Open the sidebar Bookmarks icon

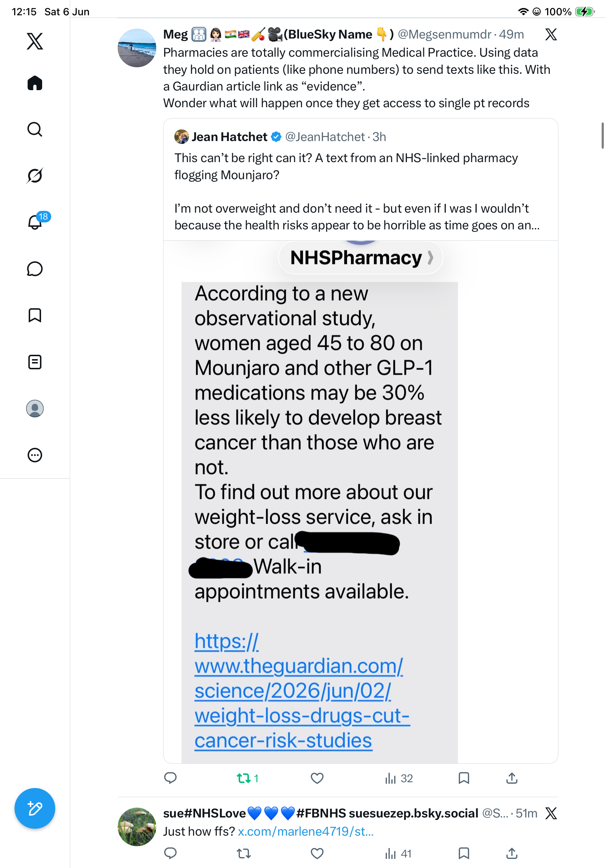coord(35,315)
